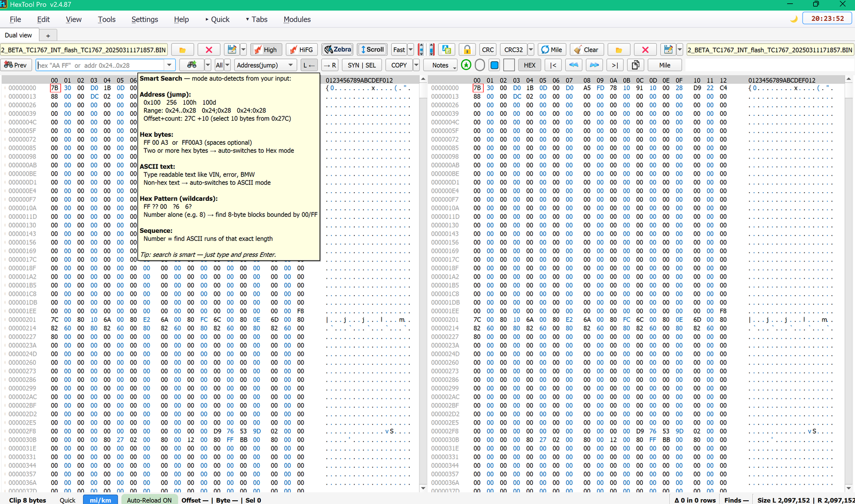This screenshot has width=855, height=504.
Task: Open binoculars search options dropdown
Action: pos(208,65)
